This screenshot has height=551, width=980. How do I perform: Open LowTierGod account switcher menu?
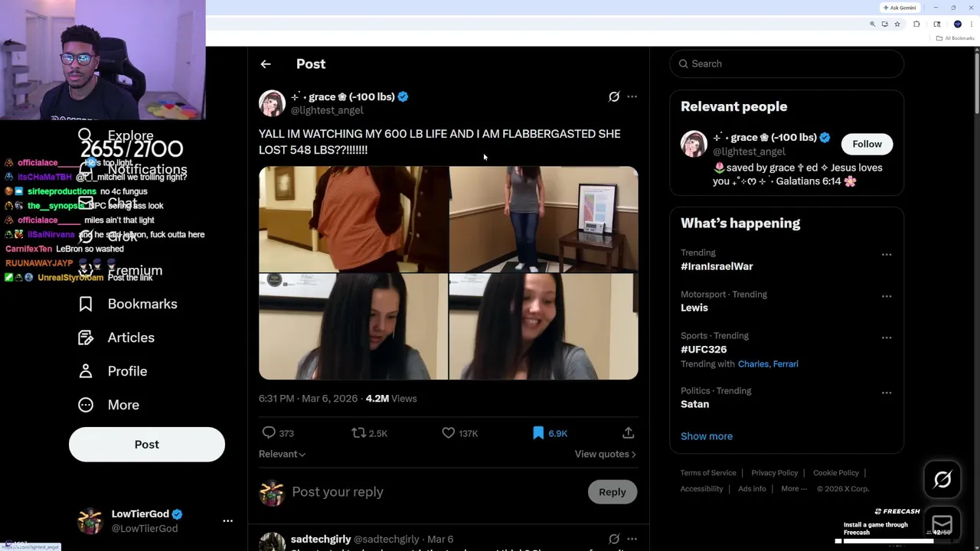pyautogui.click(x=227, y=520)
